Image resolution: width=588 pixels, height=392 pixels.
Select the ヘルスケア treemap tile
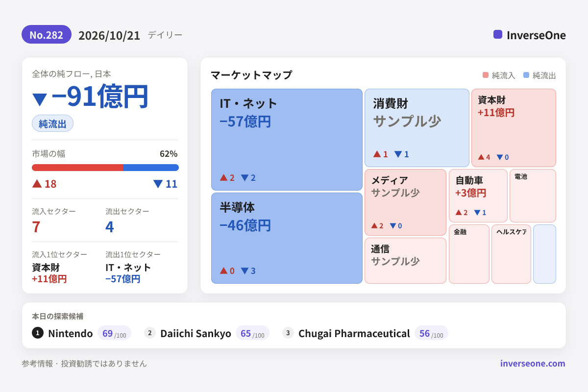pyautogui.click(x=511, y=254)
